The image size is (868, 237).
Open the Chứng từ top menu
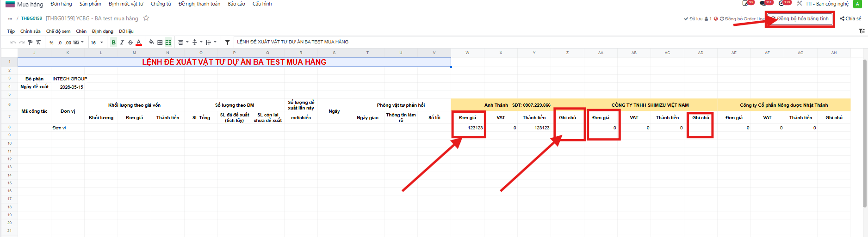[161, 4]
